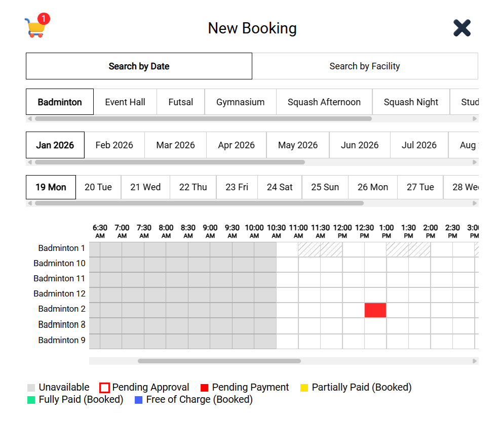Switch to May 2026

pyautogui.click(x=298, y=145)
